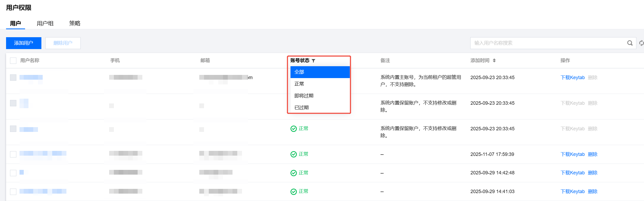Viewport: 644px width, 201px height.
Task: Open the 策略 tab
Action: click(75, 23)
